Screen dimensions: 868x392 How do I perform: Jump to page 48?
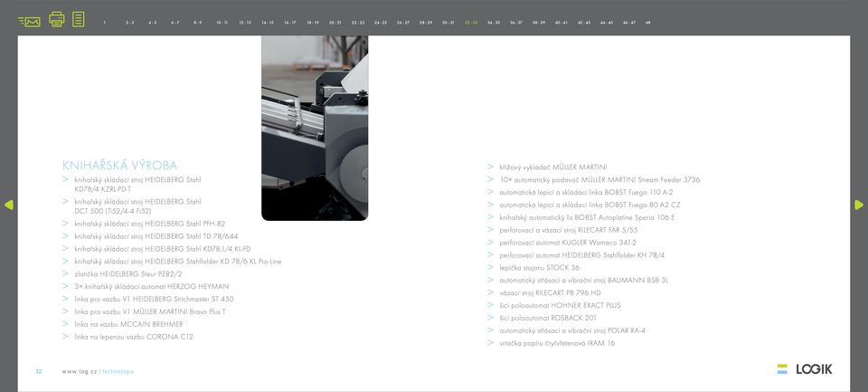tap(647, 23)
